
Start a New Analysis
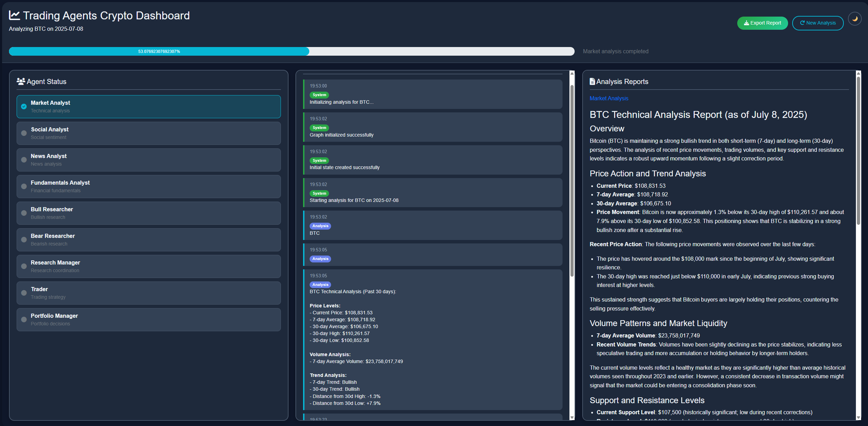(x=818, y=23)
